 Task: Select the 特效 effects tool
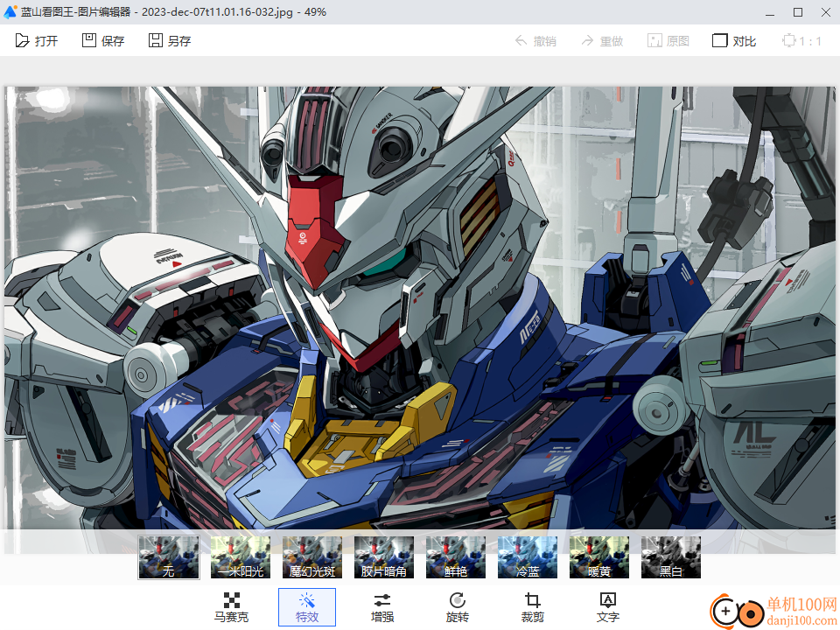(x=307, y=607)
